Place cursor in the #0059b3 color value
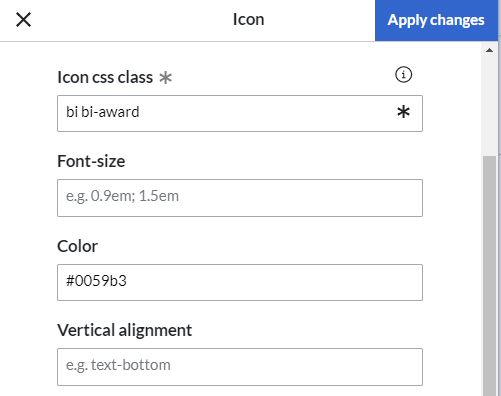 [x=96, y=281]
